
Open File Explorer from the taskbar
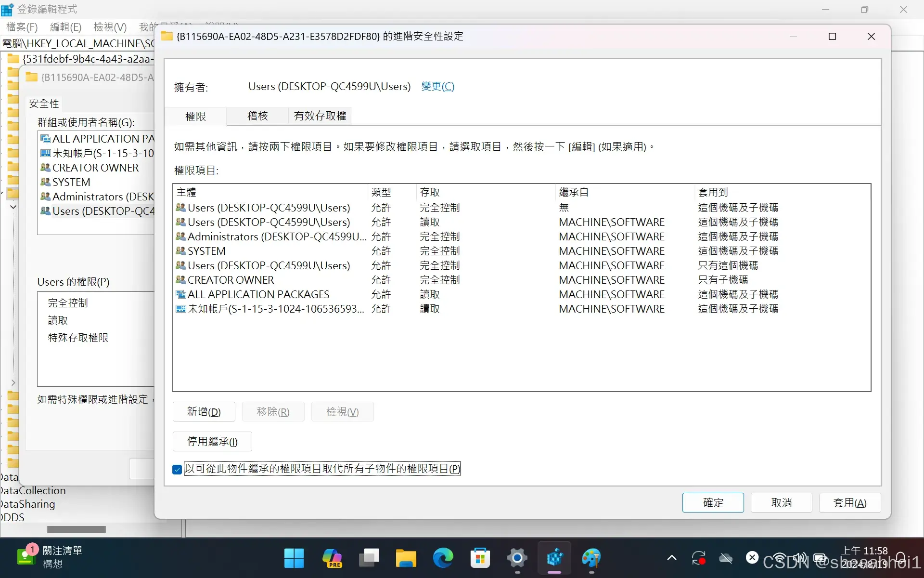[x=406, y=558]
